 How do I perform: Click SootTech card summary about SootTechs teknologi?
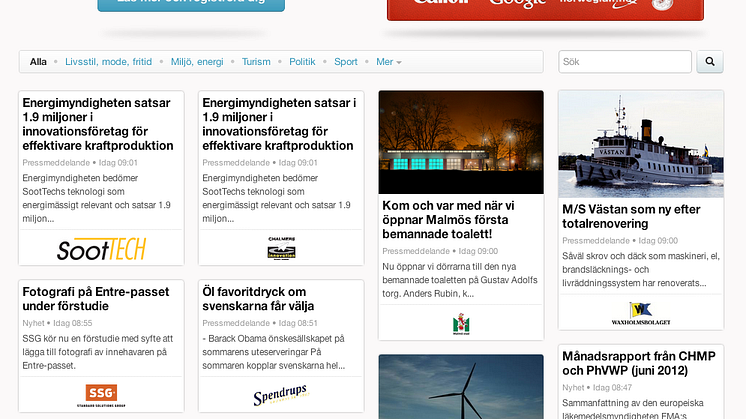point(97,198)
